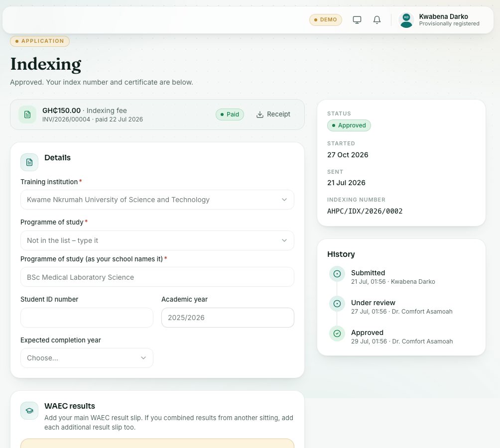The width and height of the screenshot is (500, 448).
Task: Open Kwabena Darko user menu
Action: click(439, 20)
